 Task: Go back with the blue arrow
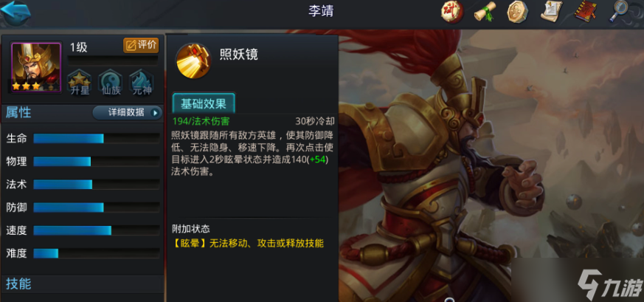[x=16, y=12]
